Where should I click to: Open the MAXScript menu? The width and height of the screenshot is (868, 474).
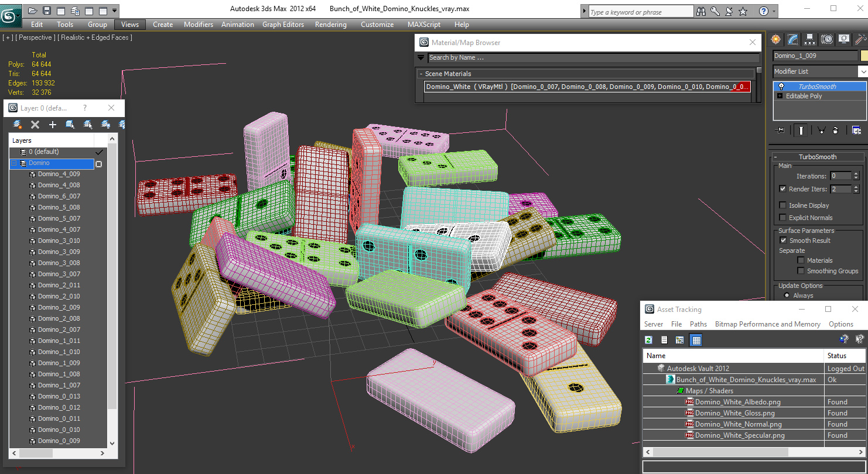pos(424,25)
